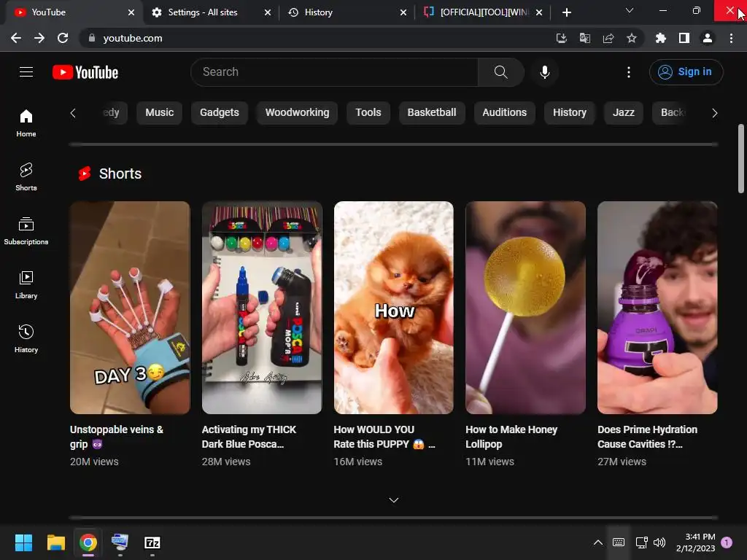Show hidden system tray icons
The image size is (747, 560).
tap(598, 542)
